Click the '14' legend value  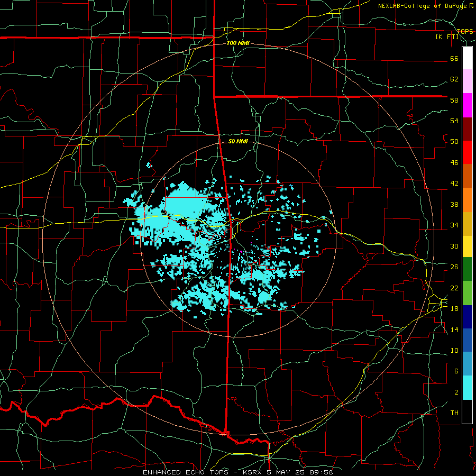[454, 329]
